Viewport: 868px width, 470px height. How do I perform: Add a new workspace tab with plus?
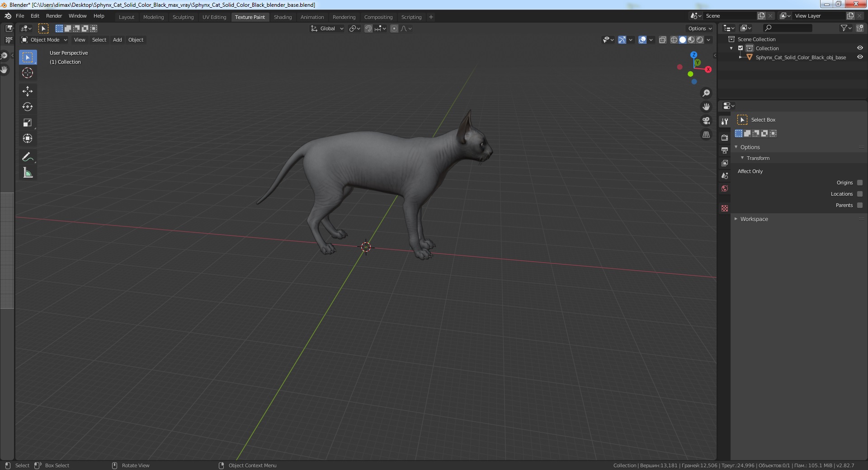pos(431,17)
